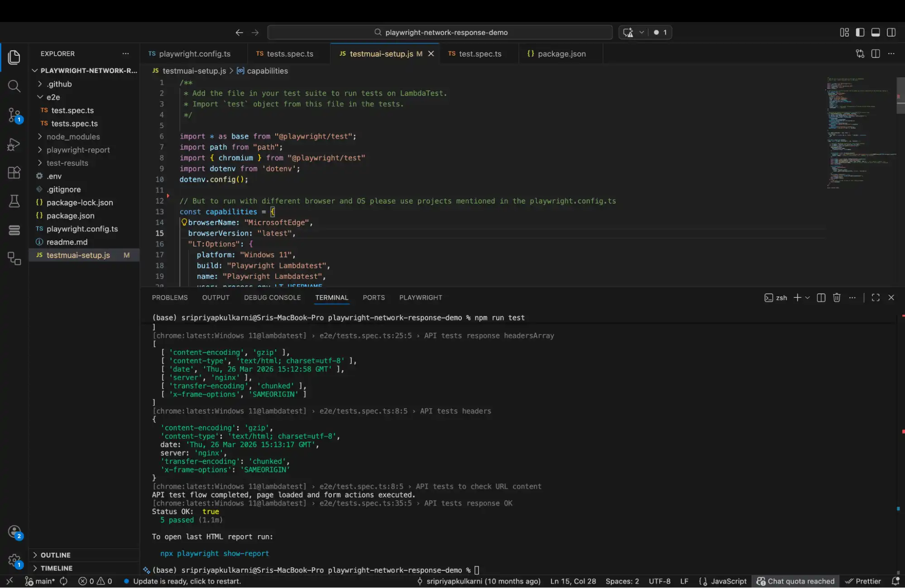This screenshot has width=905, height=588.
Task: Split the editor to the right
Action: point(876,54)
